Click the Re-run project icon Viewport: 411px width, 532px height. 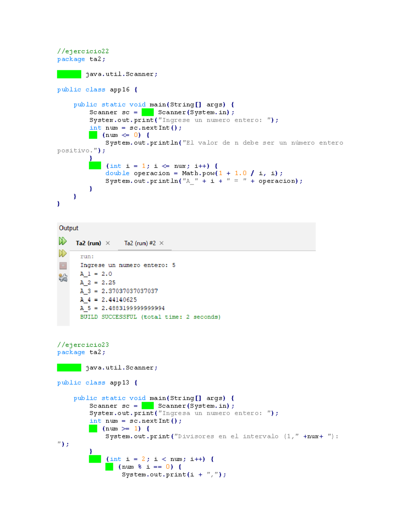(x=63, y=241)
